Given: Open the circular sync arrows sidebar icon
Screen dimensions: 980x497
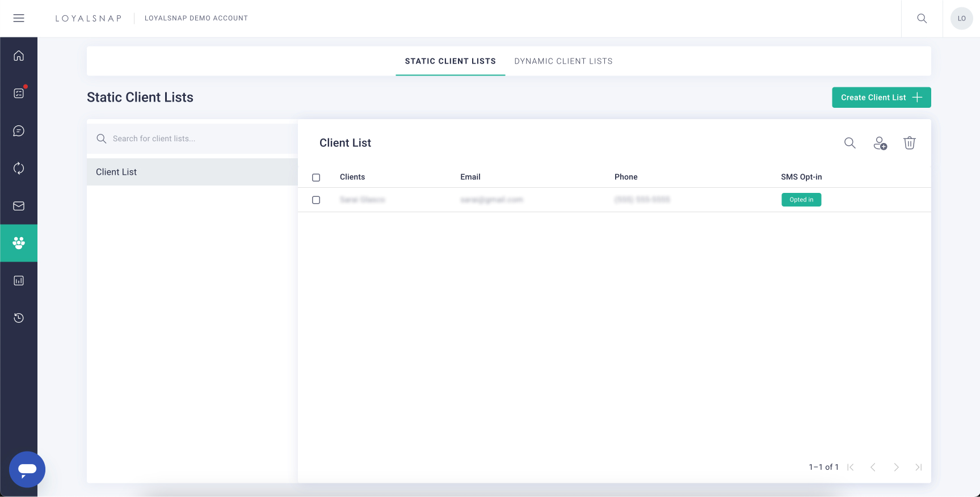Looking at the screenshot, I should [19, 168].
